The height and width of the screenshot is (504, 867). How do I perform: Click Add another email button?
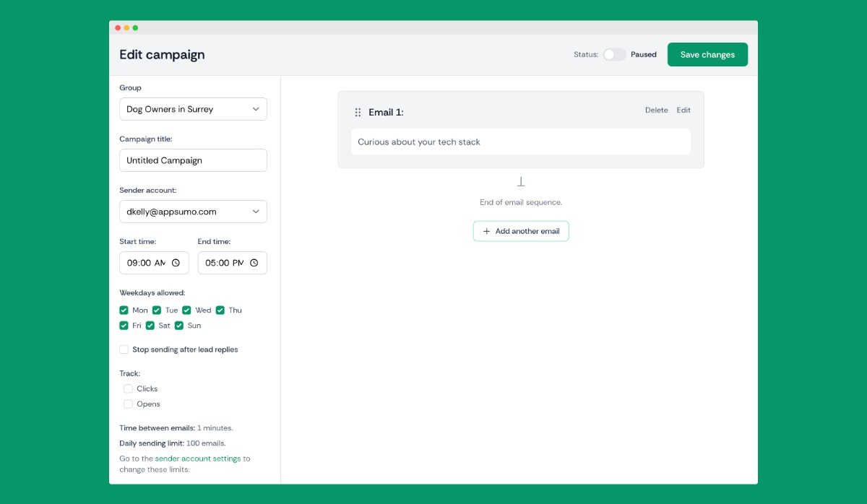(x=521, y=231)
